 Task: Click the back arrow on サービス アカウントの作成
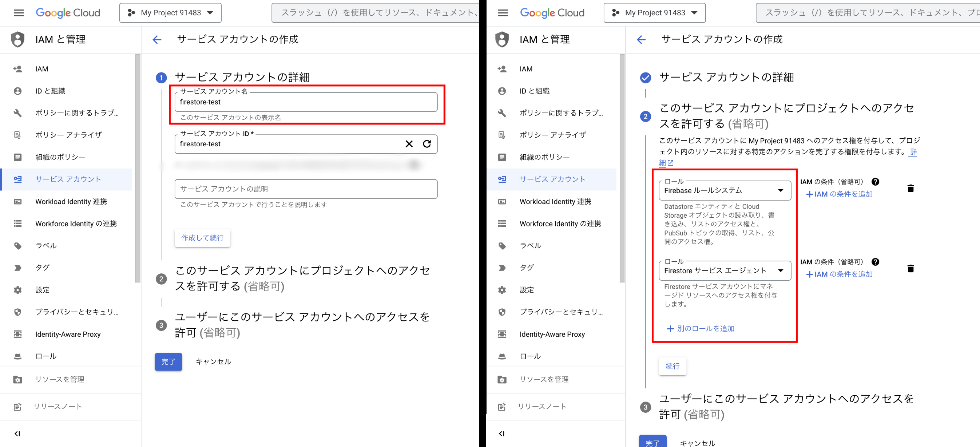pyautogui.click(x=157, y=40)
